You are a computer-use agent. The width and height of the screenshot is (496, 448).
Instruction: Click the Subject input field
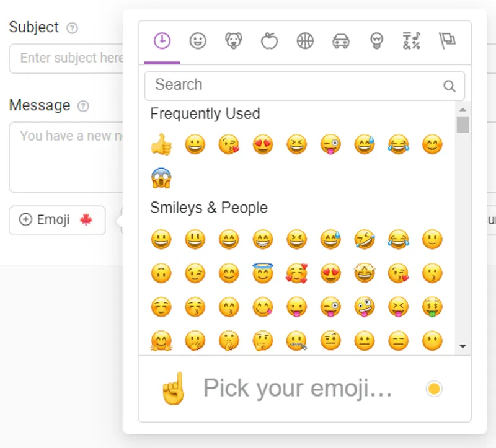pos(66,58)
